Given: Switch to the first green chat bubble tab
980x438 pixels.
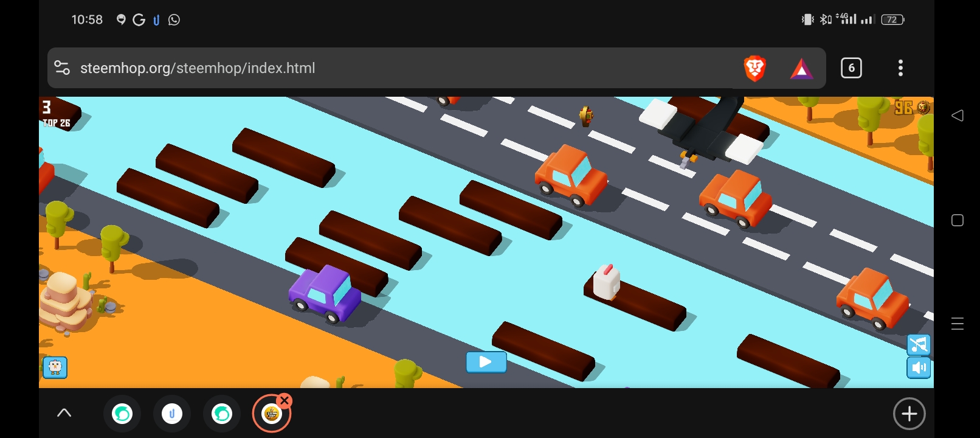Looking at the screenshot, I should [x=122, y=414].
